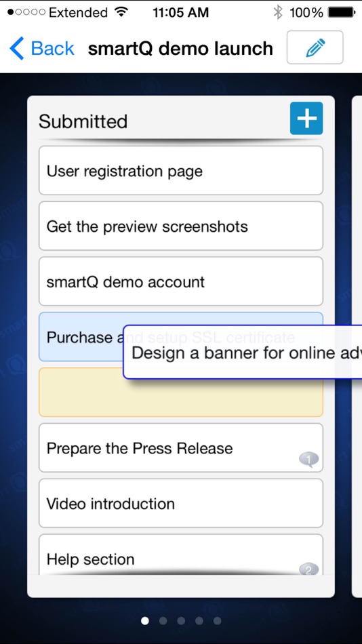Go to the fifth page dot

click(218, 620)
